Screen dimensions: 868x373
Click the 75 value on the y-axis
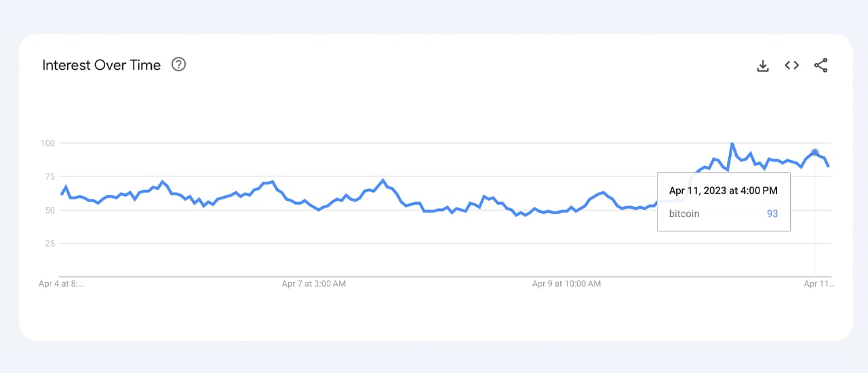49,176
